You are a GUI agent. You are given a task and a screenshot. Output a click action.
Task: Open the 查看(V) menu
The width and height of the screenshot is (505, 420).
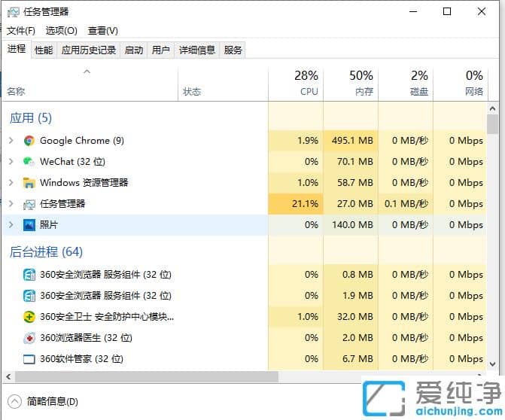point(102,31)
